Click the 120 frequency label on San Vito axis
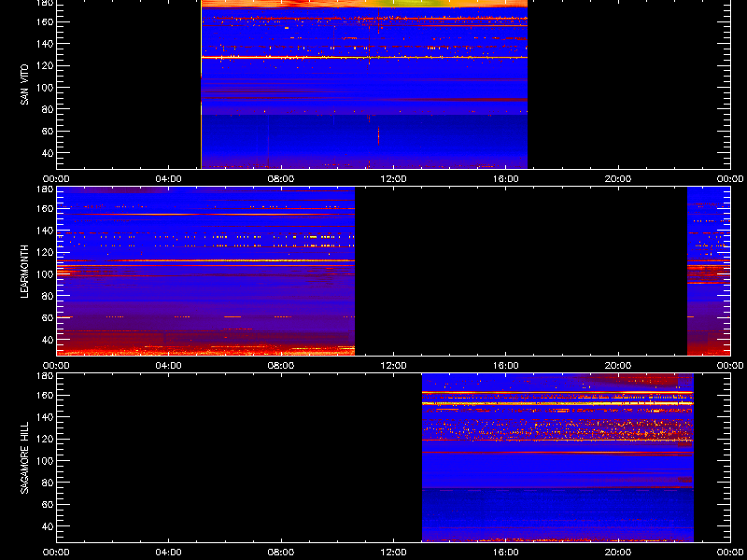This screenshot has height=560, width=747. (x=43, y=65)
